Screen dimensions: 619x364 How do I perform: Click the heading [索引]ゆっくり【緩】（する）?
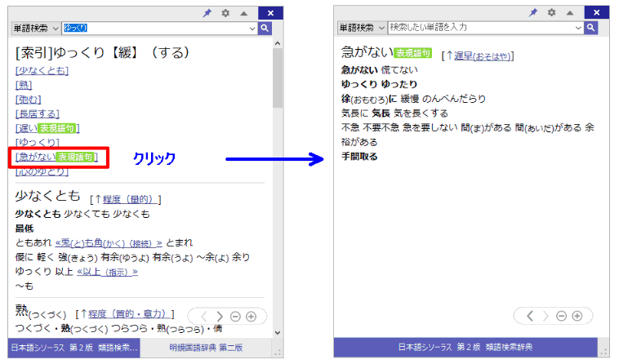click(102, 52)
